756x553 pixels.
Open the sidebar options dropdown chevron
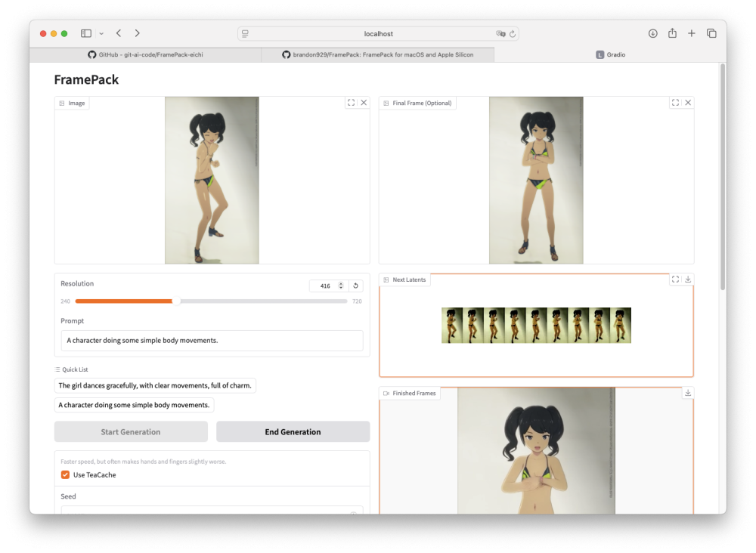[101, 34]
